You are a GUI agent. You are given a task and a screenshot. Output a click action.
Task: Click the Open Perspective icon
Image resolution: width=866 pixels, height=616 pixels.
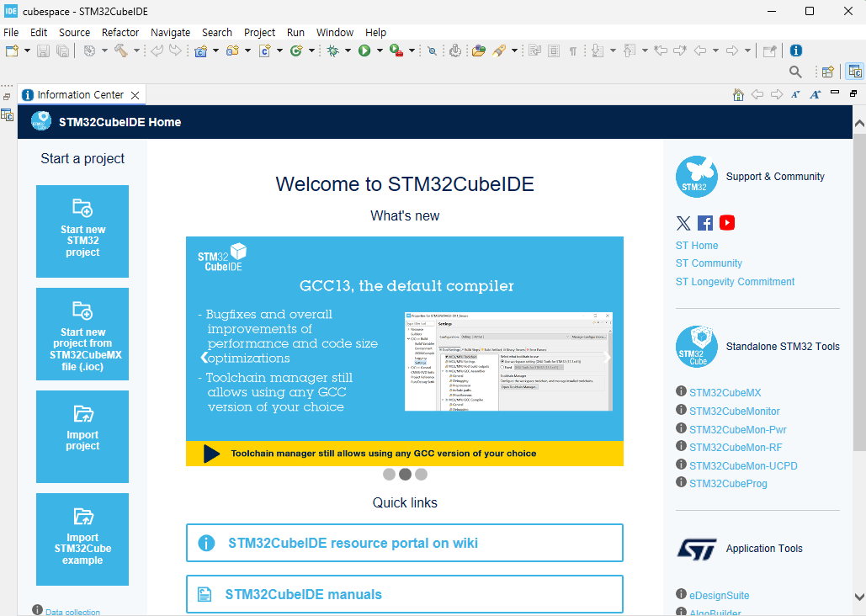click(827, 72)
